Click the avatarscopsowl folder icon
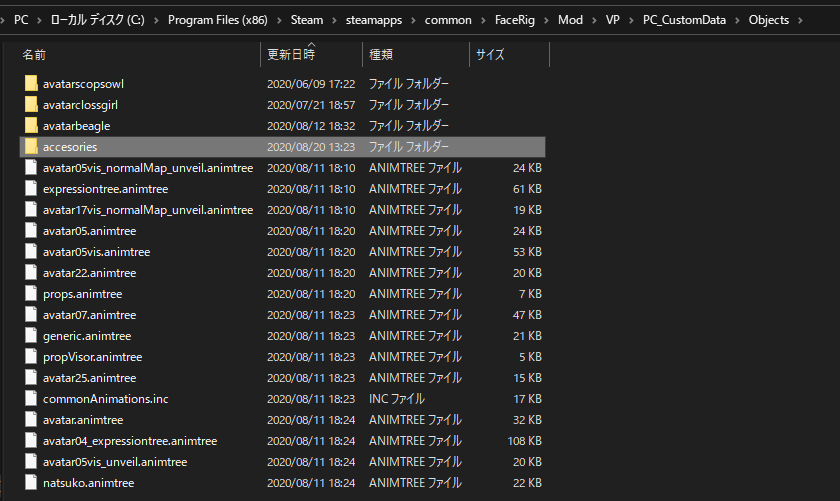Image resolution: width=840 pixels, height=501 pixels. pyautogui.click(x=31, y=84)
